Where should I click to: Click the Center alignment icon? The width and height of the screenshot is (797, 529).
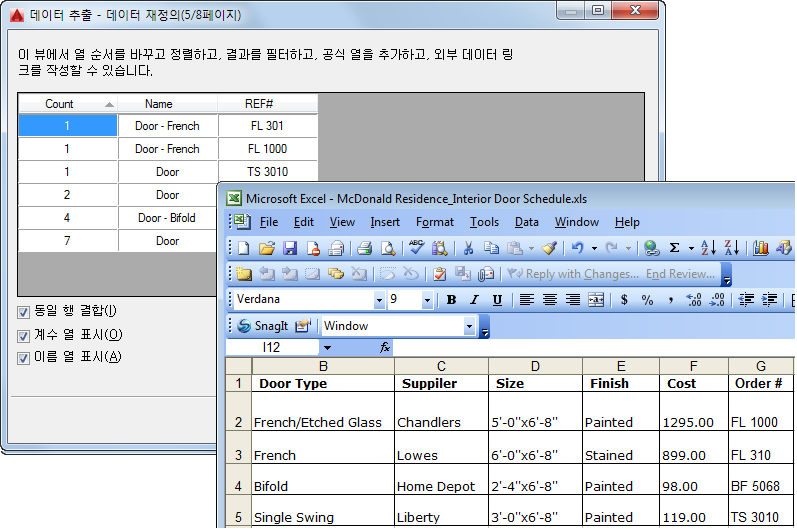point(549,300)
